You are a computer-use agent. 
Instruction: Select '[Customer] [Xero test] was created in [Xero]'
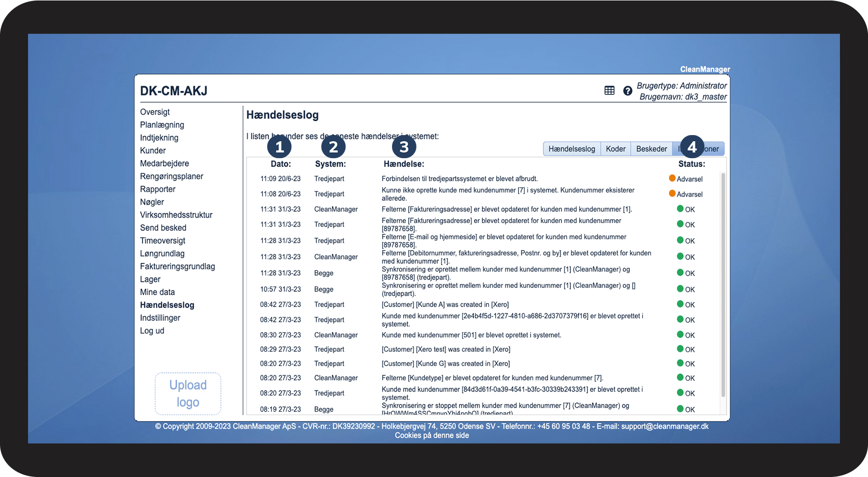pos(446,349)
